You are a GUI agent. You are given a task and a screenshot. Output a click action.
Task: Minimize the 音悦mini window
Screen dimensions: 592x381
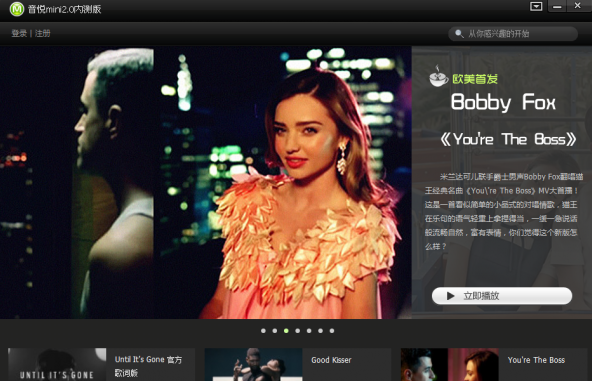[x=557, y=6]
